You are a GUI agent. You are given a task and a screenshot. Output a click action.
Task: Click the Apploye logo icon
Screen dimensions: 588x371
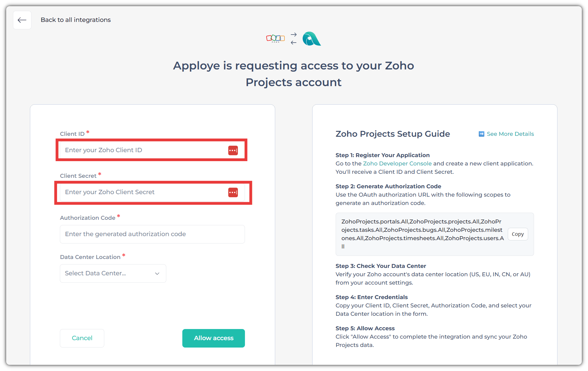[x=311, y=39]
